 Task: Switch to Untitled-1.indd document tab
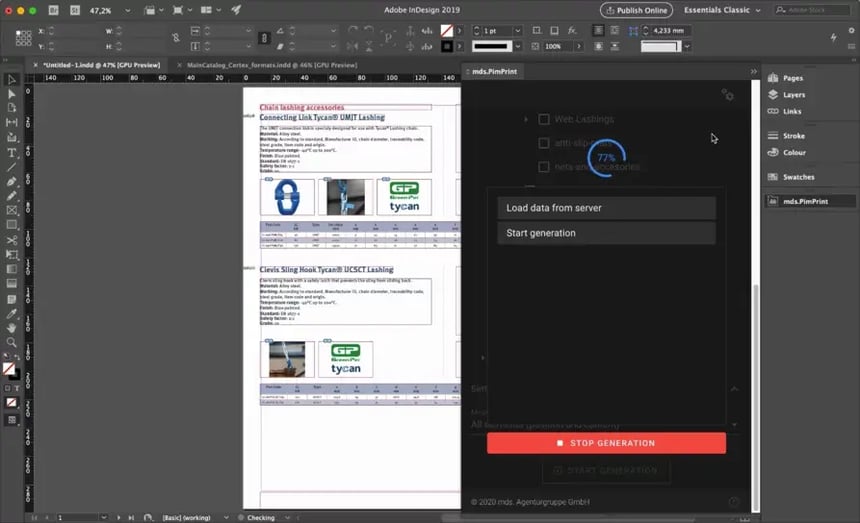[x=101, y=65]
